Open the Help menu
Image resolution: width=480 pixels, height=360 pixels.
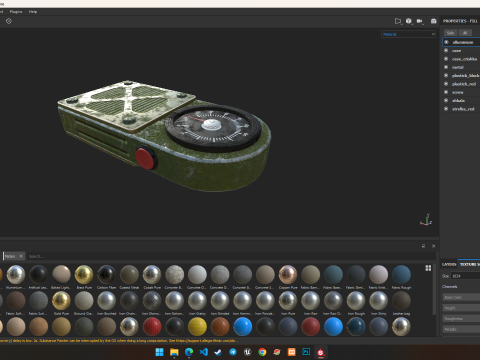point(33,12)
